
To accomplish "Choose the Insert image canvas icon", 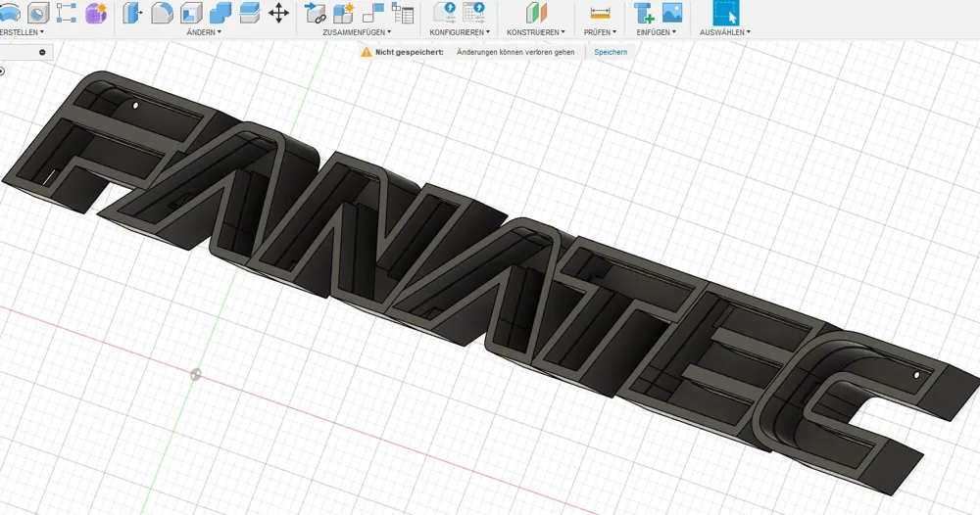I will coord(672,13).
